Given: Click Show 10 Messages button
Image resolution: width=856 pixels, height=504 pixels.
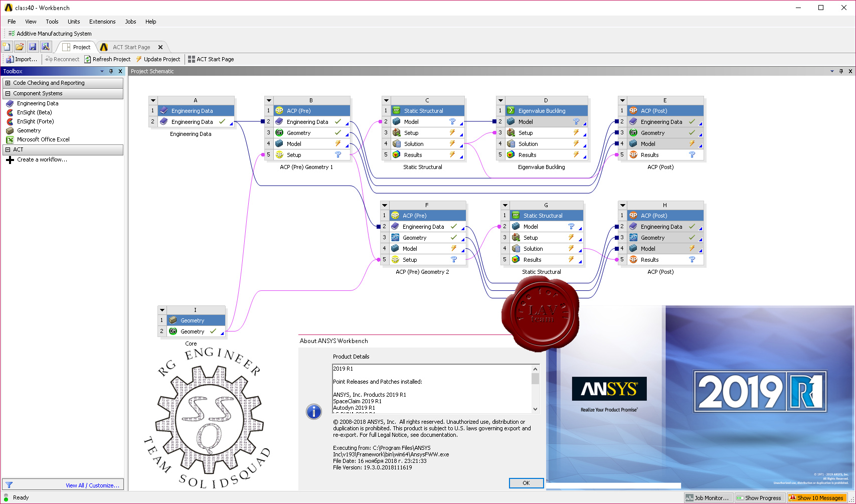Looking at the screenshot, I should 816,498.
